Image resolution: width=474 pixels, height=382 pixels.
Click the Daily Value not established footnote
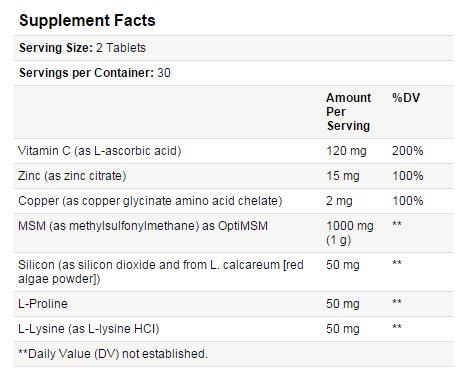[113, 354]
